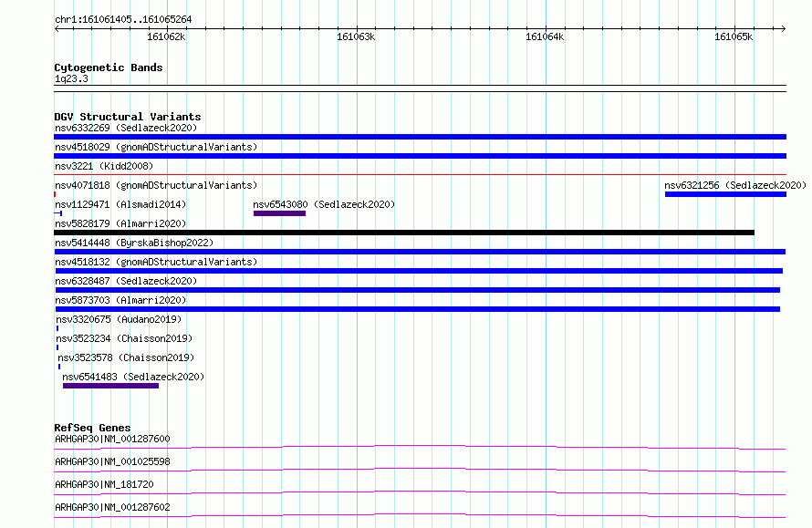
Task: Click the nsv5873703 blue variant bar
Action: click(417, 309)
